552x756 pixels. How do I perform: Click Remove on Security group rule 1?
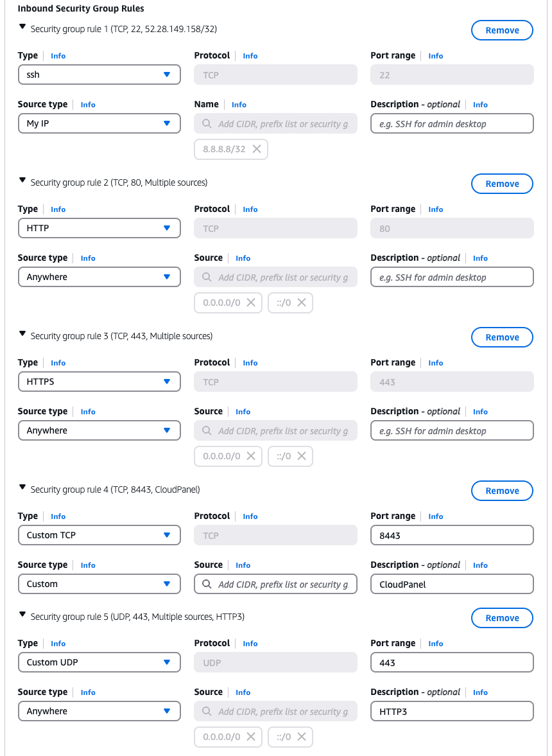coord(502,30)
